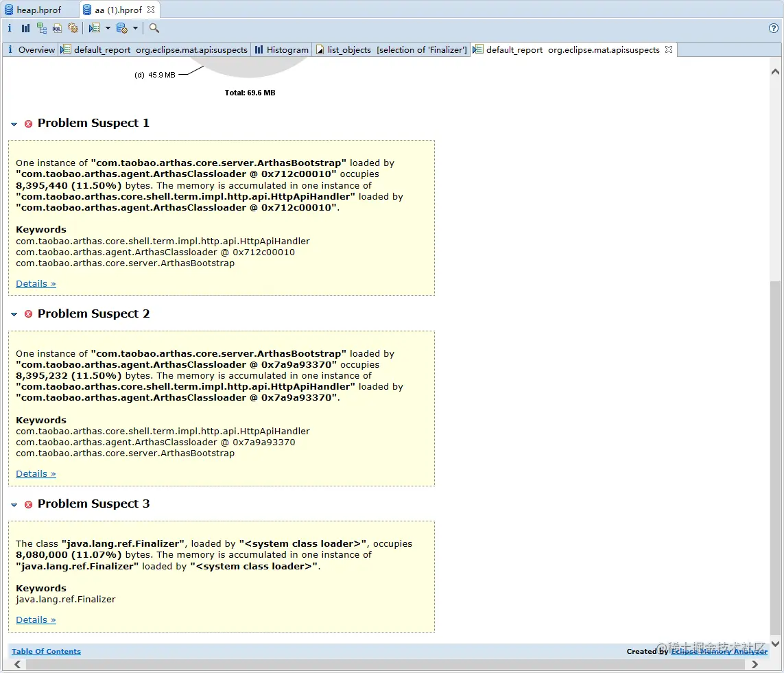
Task: Open the Query Browser icon
Action: tap(122, 28)
